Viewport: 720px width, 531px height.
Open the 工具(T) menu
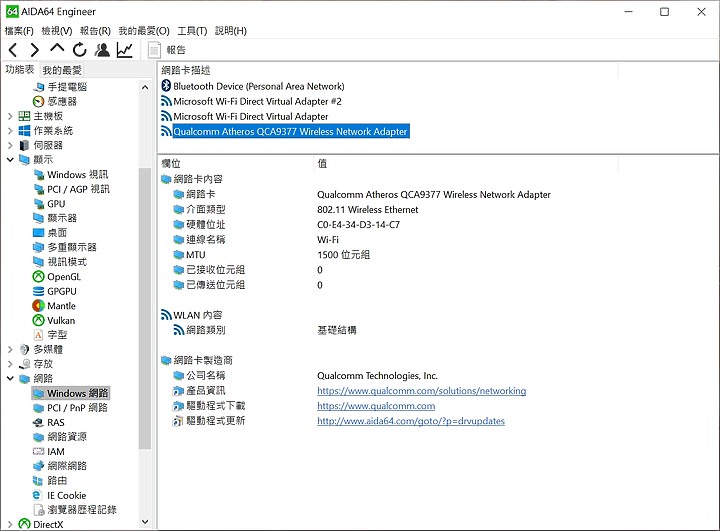click(x=192, y=31)
